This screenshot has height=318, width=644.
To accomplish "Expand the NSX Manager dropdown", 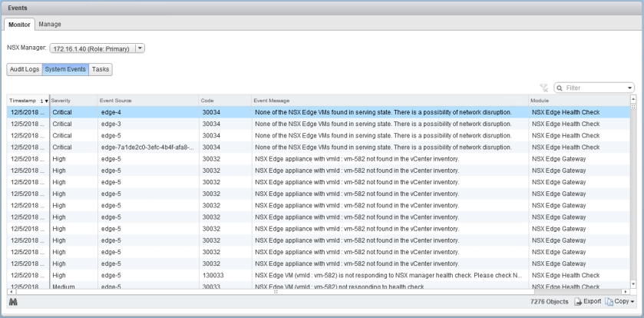I will tap(139, 49).
